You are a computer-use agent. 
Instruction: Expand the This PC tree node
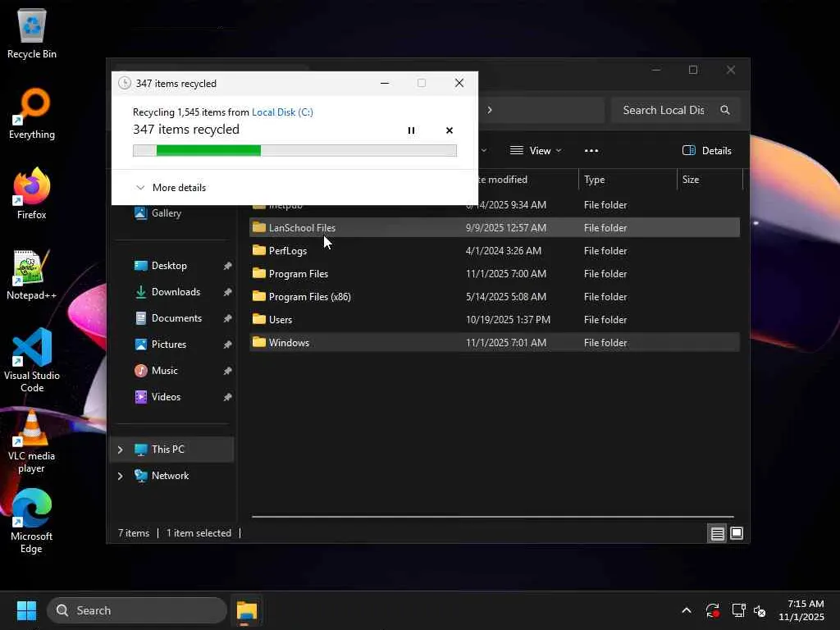[121, 450]
